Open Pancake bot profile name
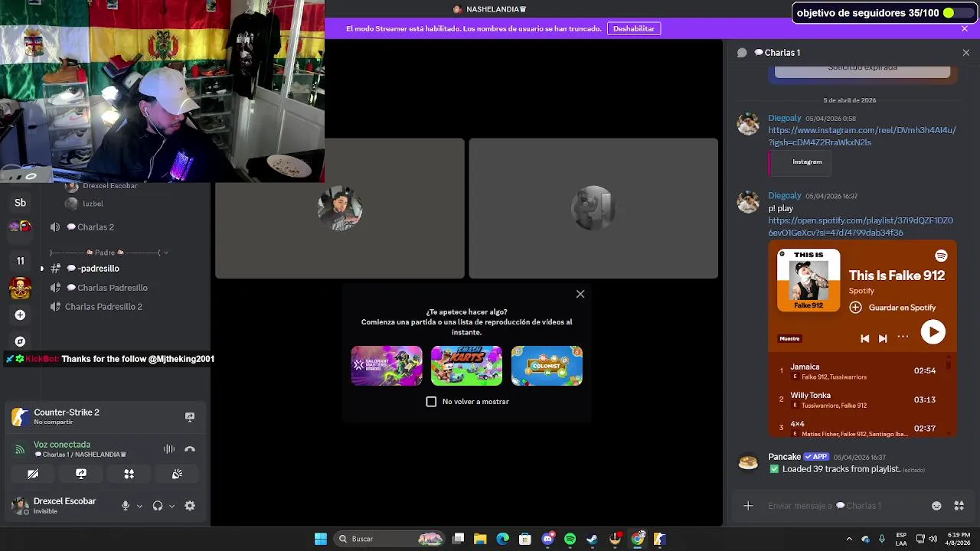The height and width of the screenshot is (551, 980). [784, 457]
